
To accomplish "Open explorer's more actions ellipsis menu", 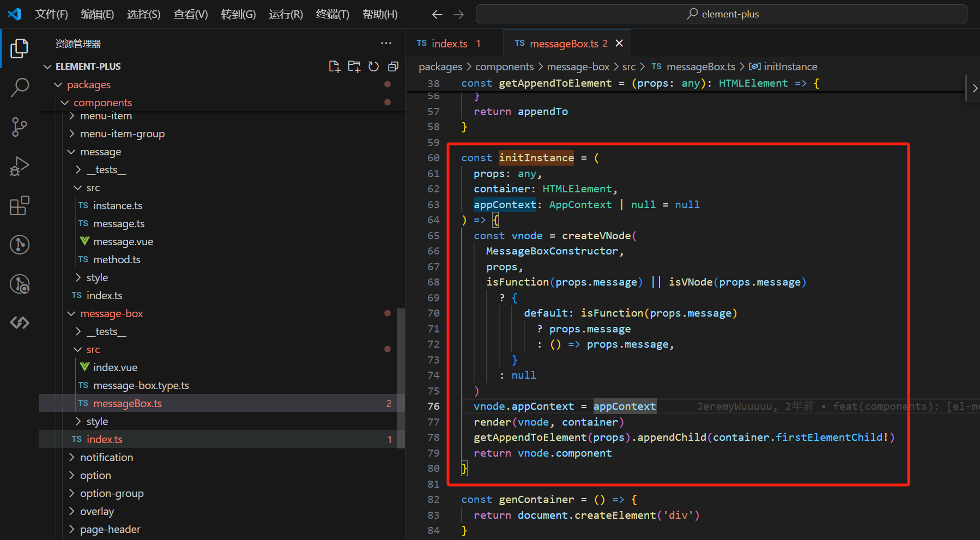I will pyautogui.click(x=386, y=44).
